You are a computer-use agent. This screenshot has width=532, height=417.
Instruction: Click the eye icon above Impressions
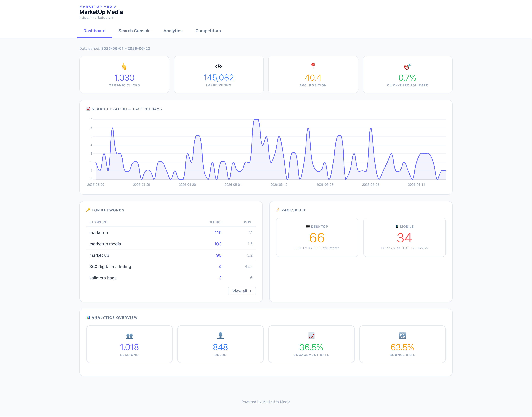coord(219,66)
